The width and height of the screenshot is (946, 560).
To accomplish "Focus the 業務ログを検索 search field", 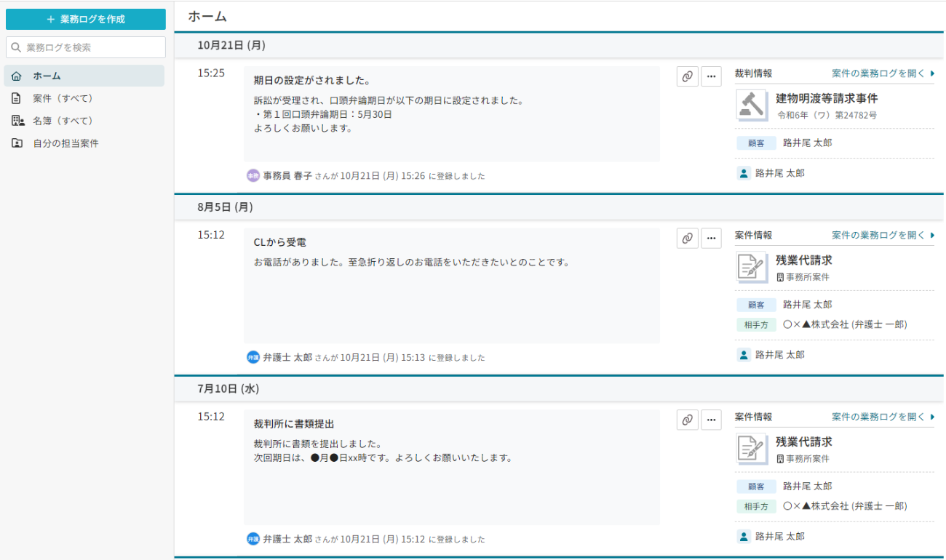I will [x=86, y=47].
